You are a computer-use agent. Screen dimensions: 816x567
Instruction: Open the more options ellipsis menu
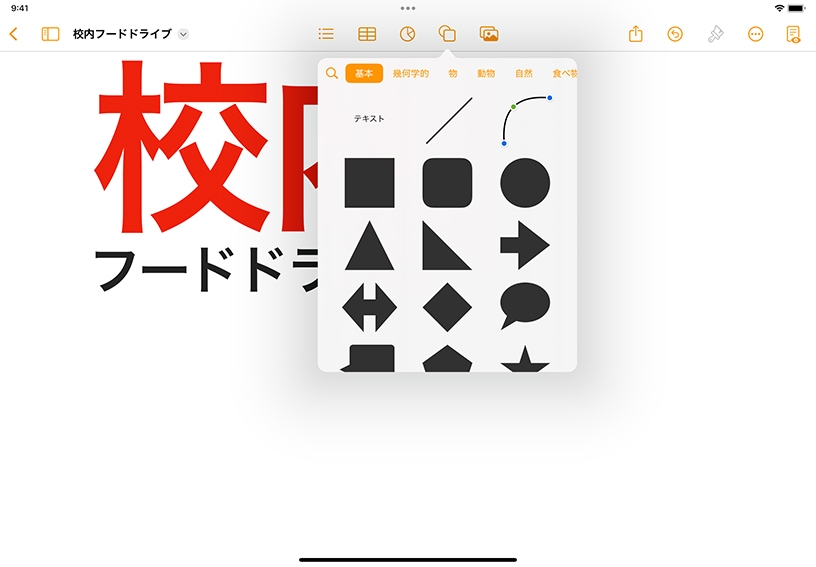(x=755, y=34)
